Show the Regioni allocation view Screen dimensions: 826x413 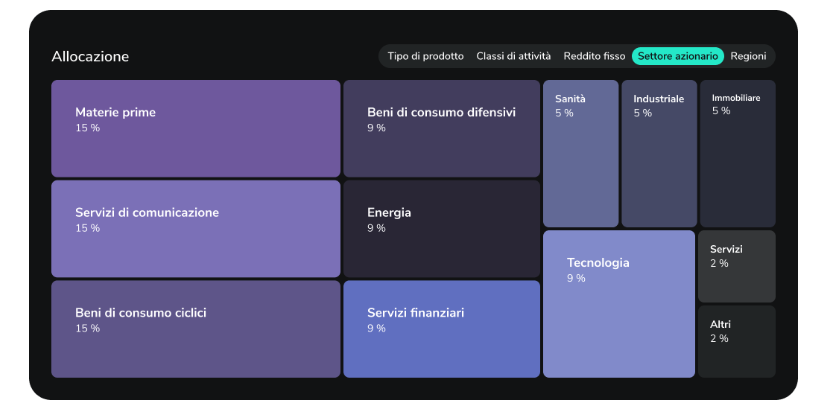(748, 56)
